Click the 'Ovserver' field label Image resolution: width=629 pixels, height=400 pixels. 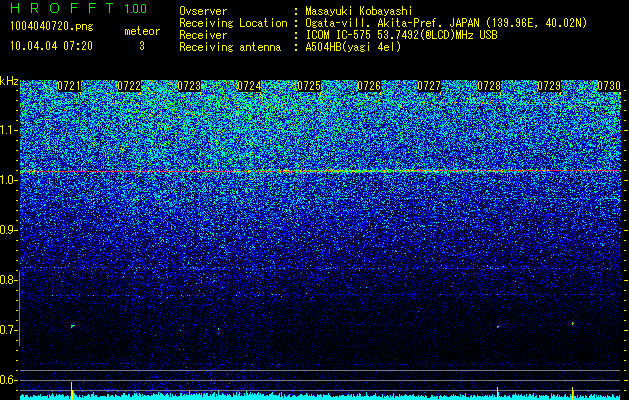pos(203,11)
